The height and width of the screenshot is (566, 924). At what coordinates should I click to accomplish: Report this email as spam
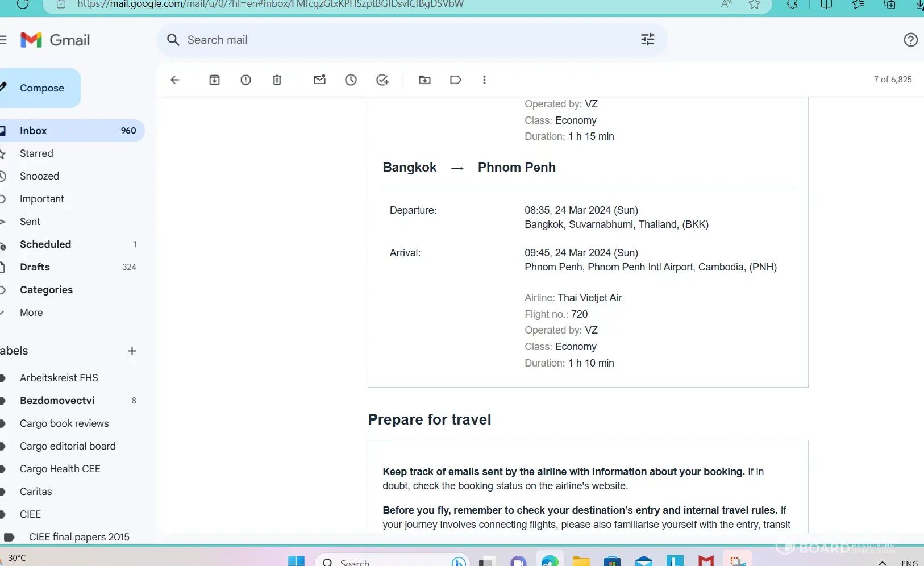coord(245,80)
